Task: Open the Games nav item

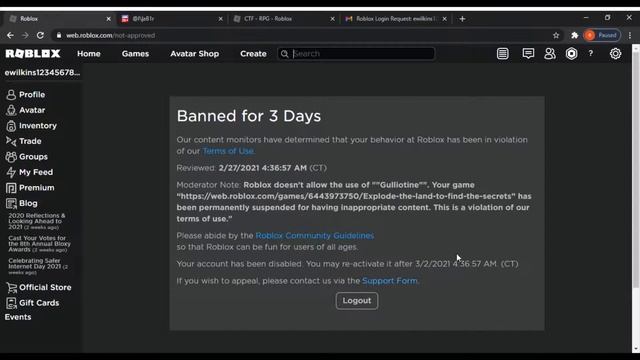Action: 135,53
